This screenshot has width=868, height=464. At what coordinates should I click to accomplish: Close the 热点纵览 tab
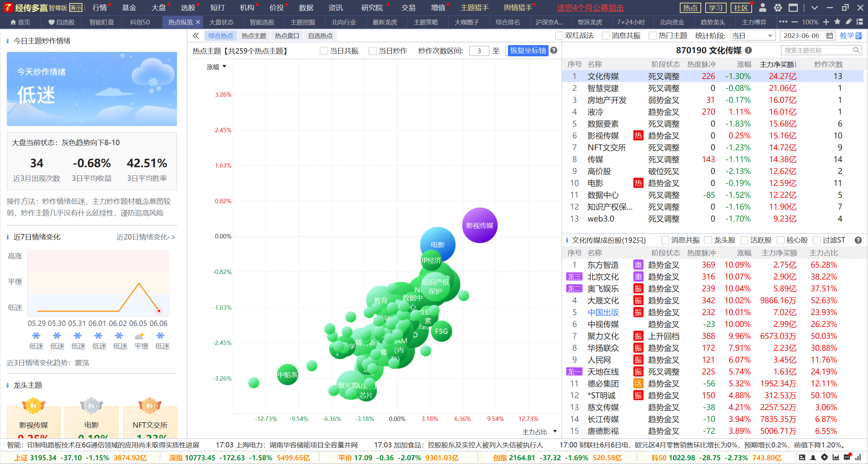pyautogui.click(x=198, y=22)
